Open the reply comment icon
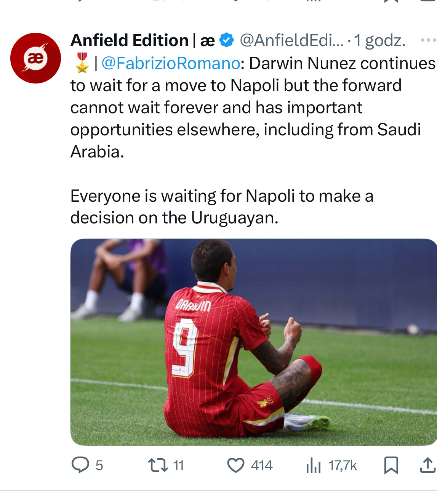 tap(80, 465)
